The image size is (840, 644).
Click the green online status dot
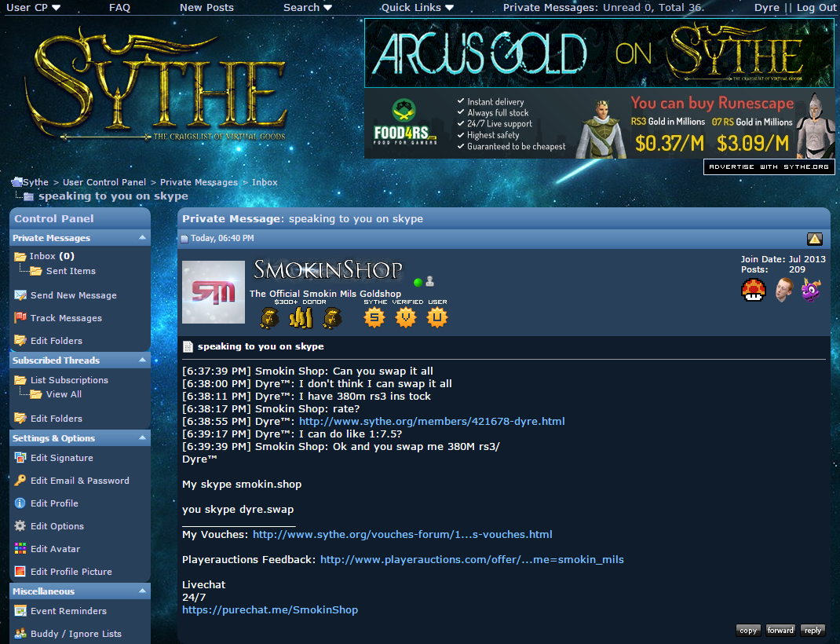[418, 283]
